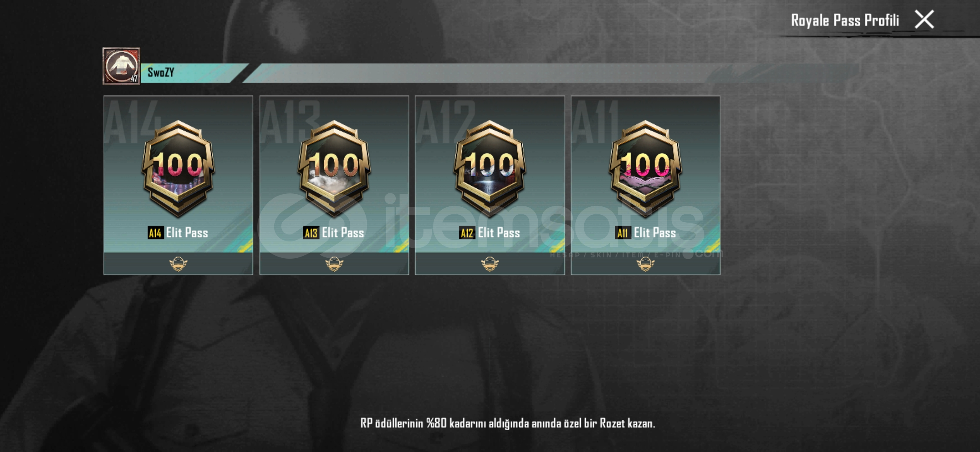This screenshot has width=980, height=452.
Task: Close the Royale Pass Profili screen
Action: (924, 20)
